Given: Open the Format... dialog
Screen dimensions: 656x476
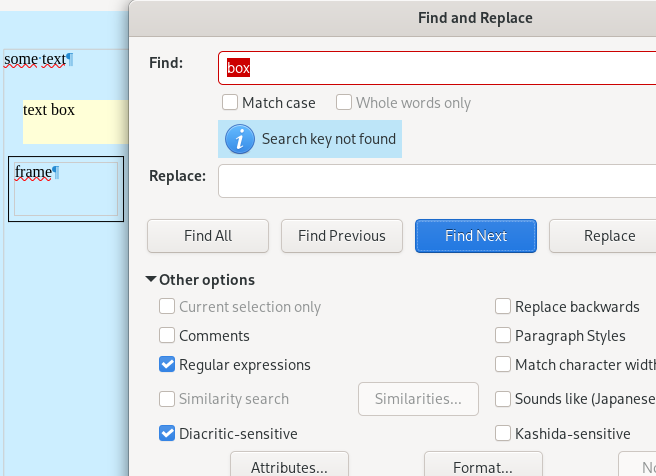Looking at the screenshot, I should coord(483,466).
